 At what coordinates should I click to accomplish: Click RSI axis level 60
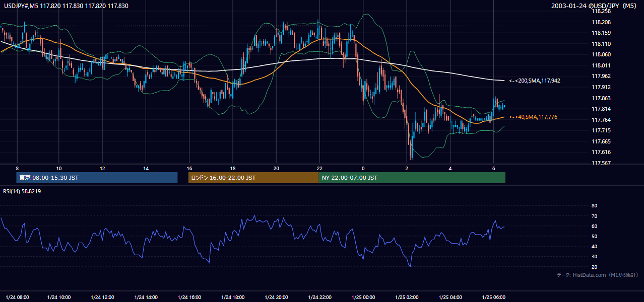coord(594,226)
